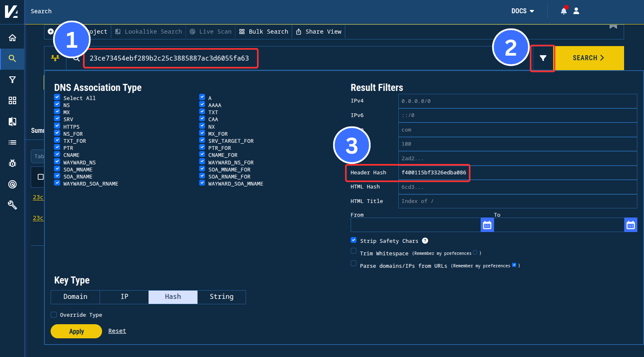Open the notification bell
This screenshot has height=357, width=644.
(563, 11)
